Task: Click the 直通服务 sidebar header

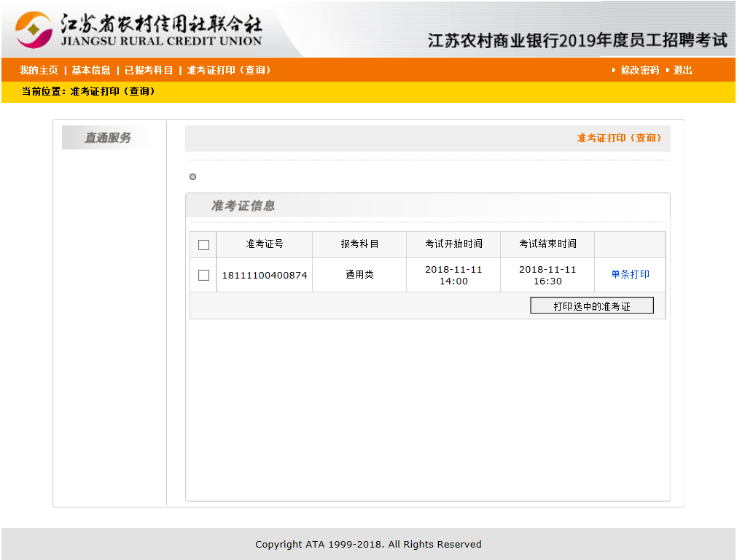Action: pyautogui.click(x=108, y=138)
